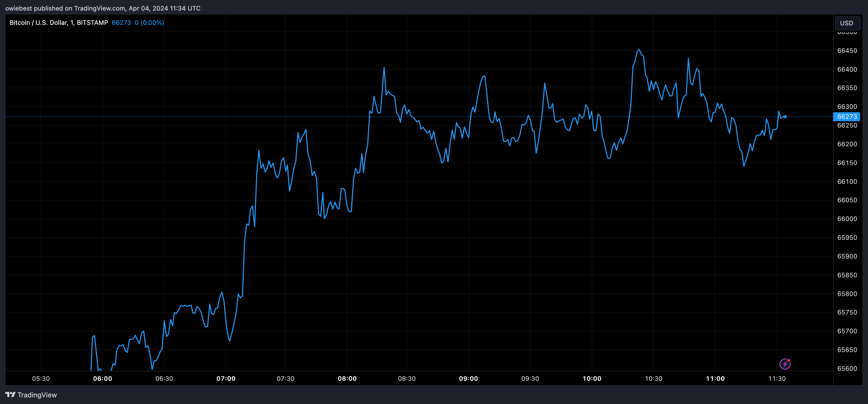Click the 11:00 time axis label
This screenshot has width=868, height=404.
pos(715,378)
